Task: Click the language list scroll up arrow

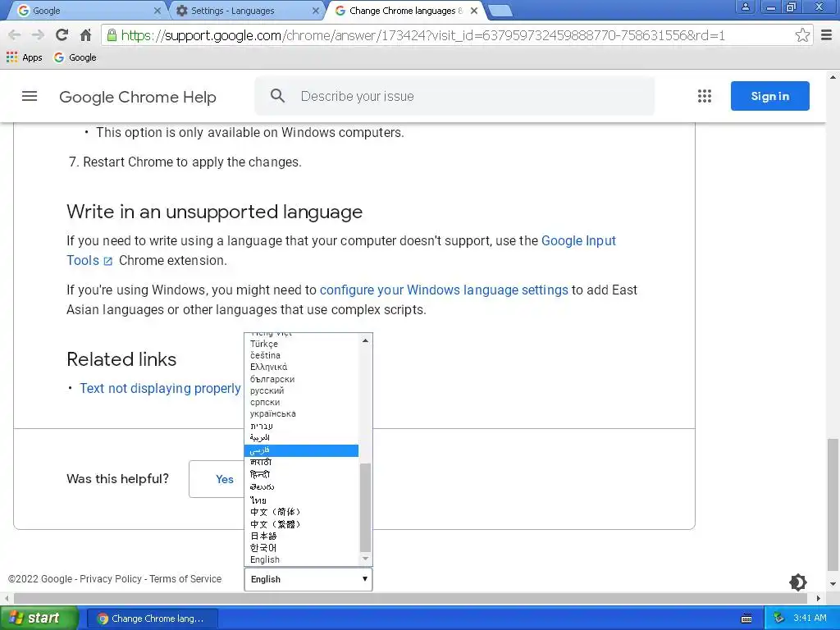Action: pyautogui.click(x=365, y=340)
